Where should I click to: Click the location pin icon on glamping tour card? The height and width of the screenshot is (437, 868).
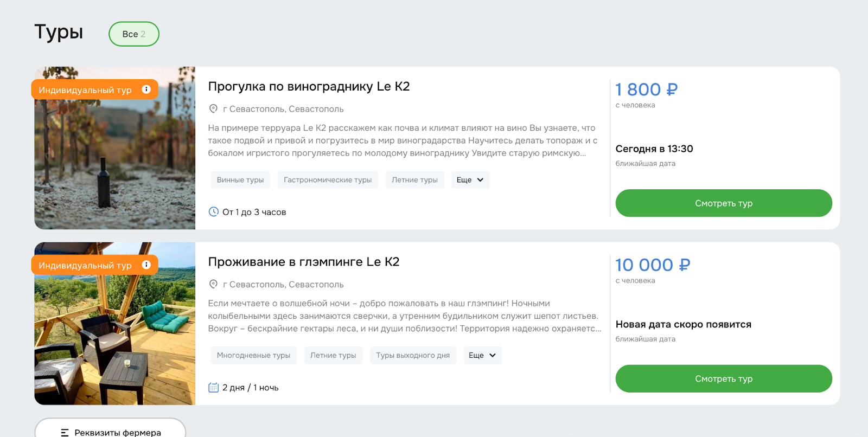click(213, 284)
